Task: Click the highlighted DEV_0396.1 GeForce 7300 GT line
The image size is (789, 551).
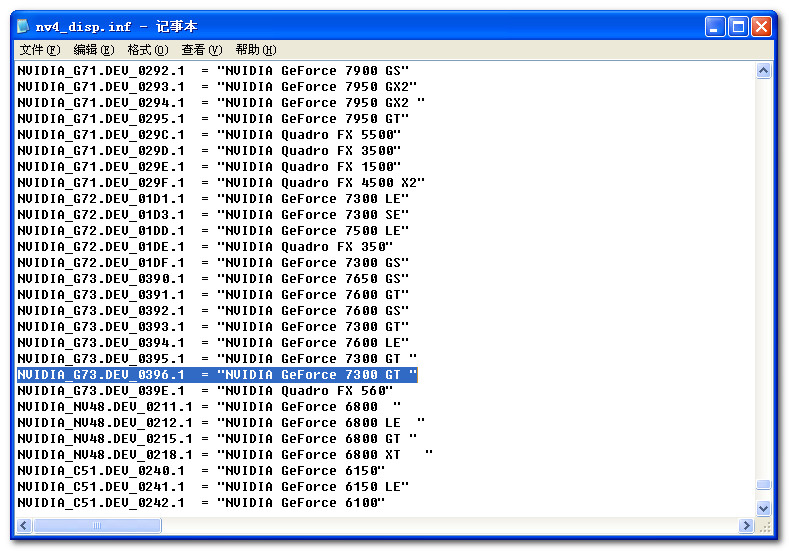Action: coord(217,375)
